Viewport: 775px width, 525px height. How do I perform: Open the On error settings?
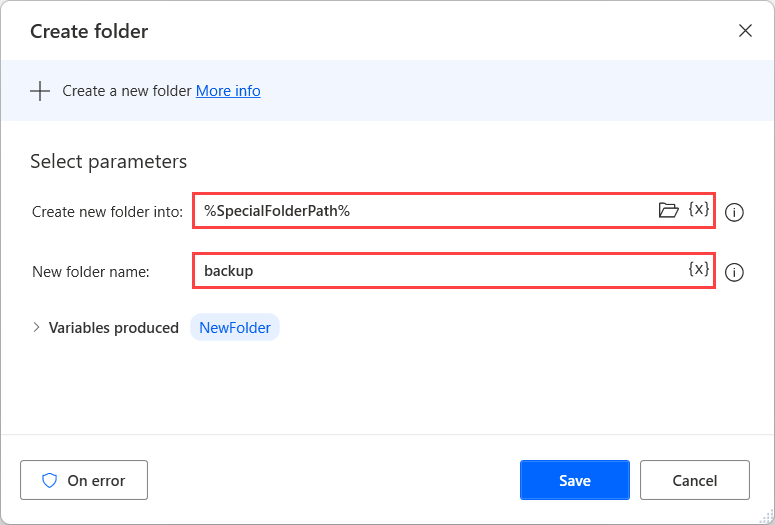click(84, 480)
